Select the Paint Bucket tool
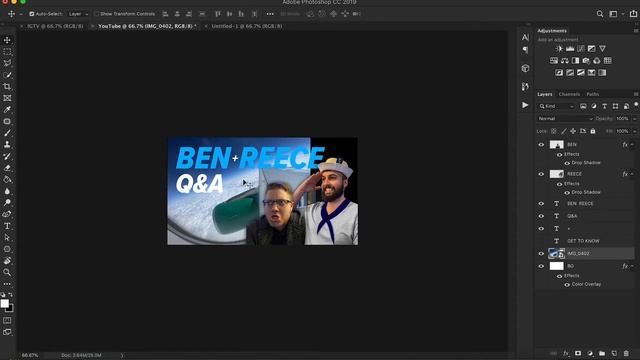 coord(7,179)
